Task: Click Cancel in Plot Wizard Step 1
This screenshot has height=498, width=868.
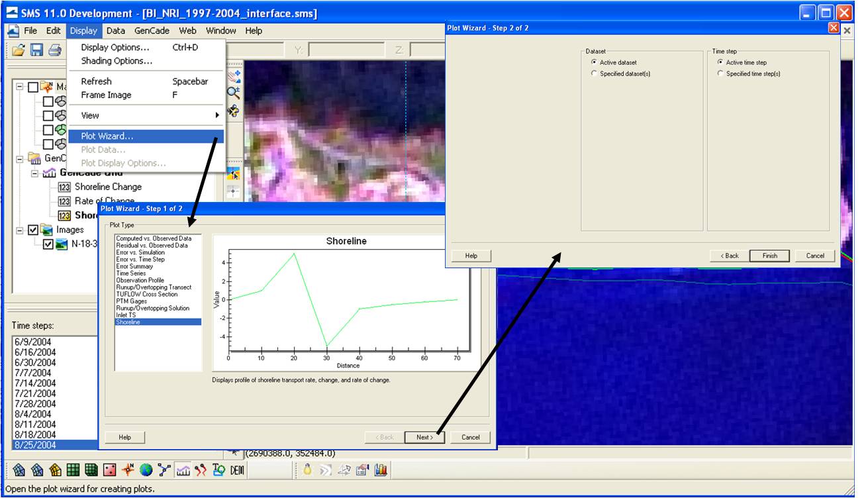Action: click(471, 437)
